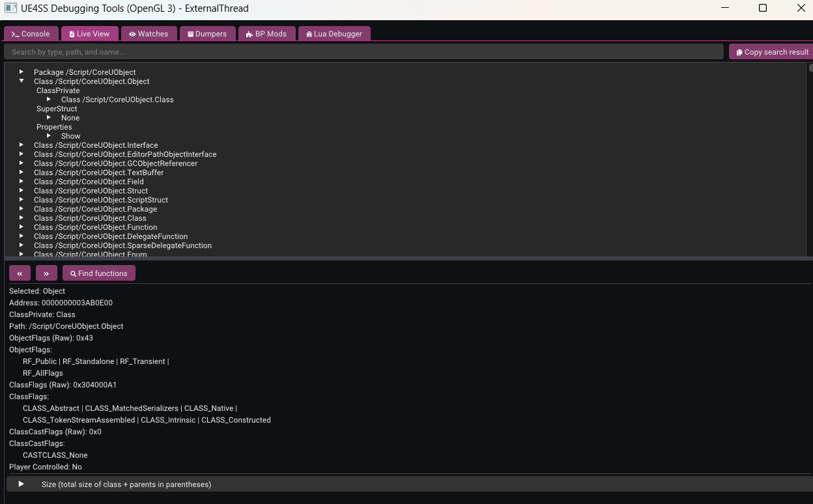Expand Class /Script/CoreUObject.Class under ClassPrivate
Viewport: 813px width, 504px height.
point(49,100)
